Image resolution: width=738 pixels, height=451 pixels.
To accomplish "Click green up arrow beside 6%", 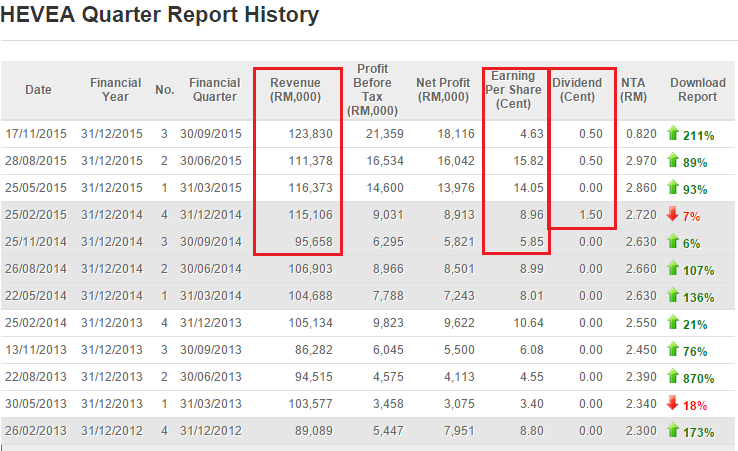I will pos(673,241).
